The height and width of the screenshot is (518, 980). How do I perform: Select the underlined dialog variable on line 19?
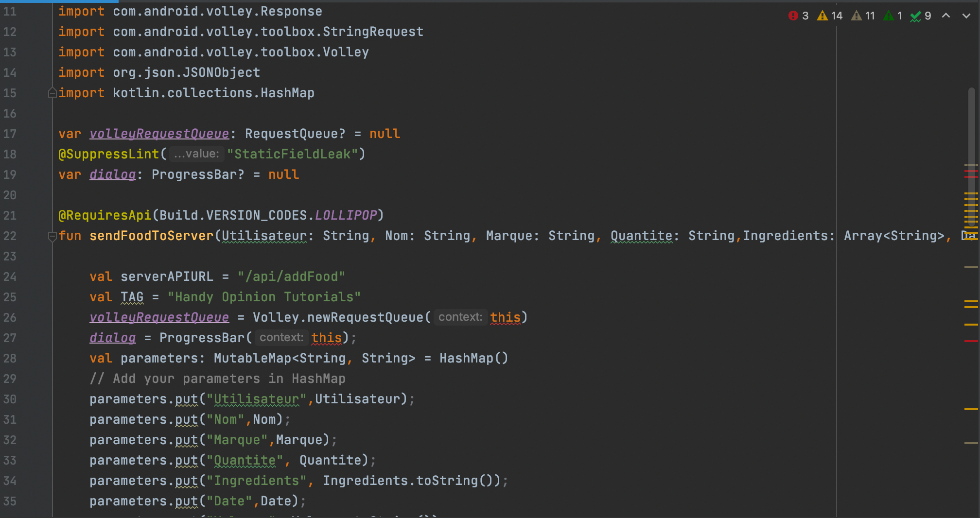point(112,174)
